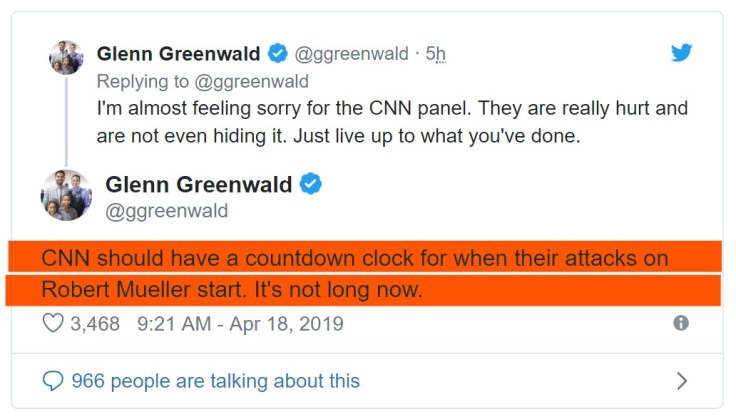Open '966 people are talking about this'
Image resolution: width=736 pixels, height=419 pixels.
coord(215,381)
